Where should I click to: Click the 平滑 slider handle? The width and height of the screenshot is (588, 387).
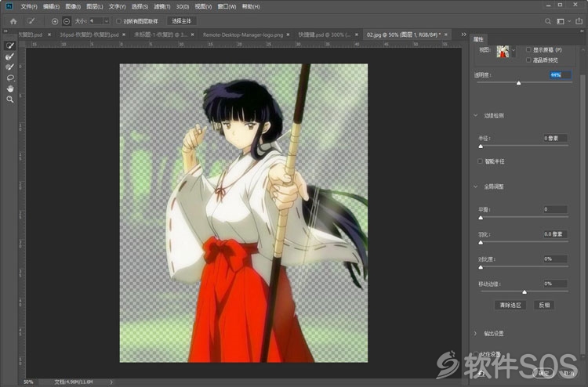tap(481, 217)
